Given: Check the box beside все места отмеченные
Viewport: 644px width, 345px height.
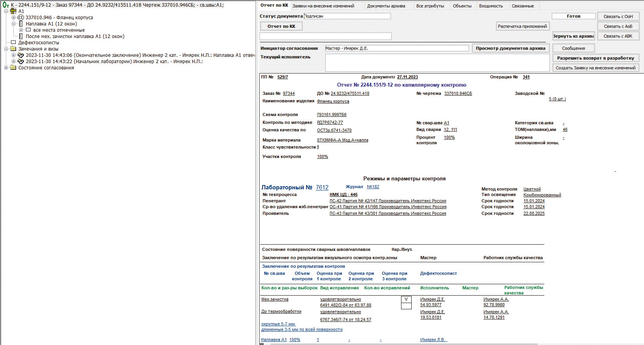Looking at the screenshot, I should [x=28, y=30].
